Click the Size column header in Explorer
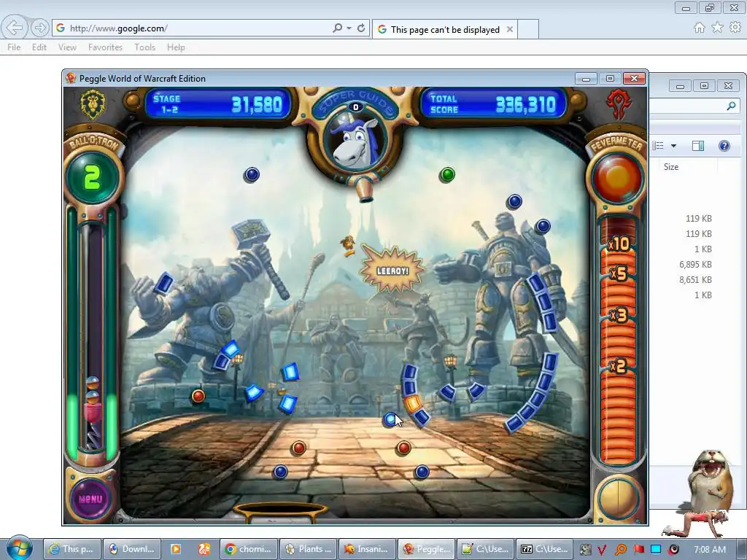The height and width of the screenshot is (560, 747). [671, 167]
